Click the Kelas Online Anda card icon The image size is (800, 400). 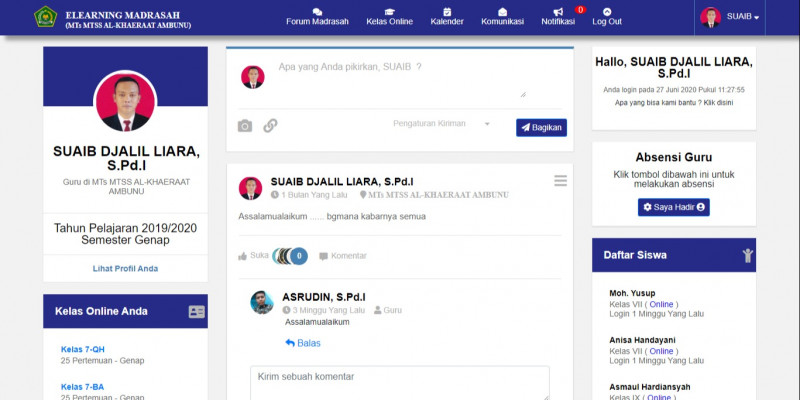196,312
